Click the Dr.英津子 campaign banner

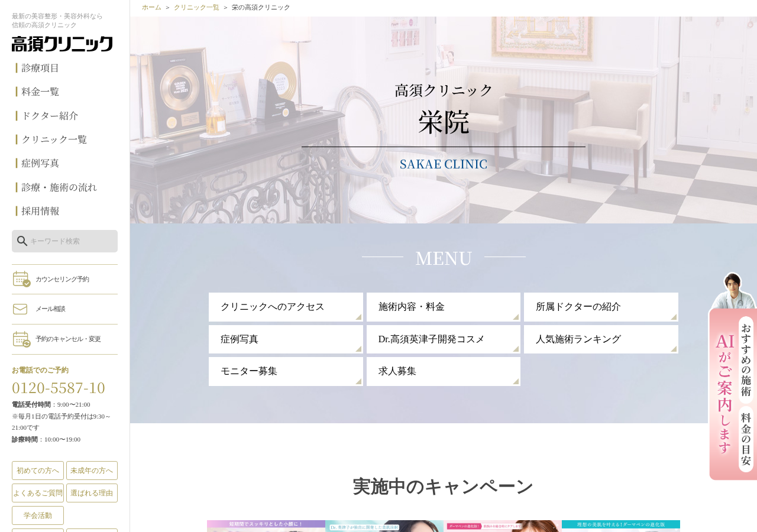pos(384,526)
